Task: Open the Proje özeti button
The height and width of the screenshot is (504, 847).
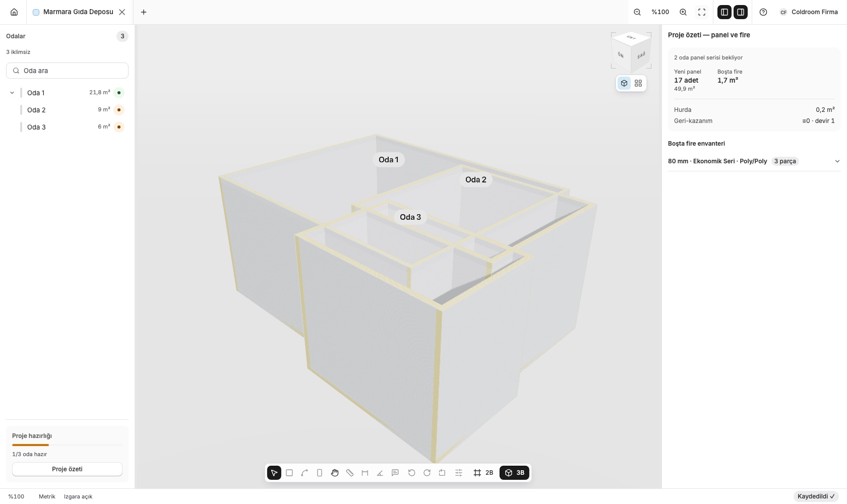Action: pos(67,469)
